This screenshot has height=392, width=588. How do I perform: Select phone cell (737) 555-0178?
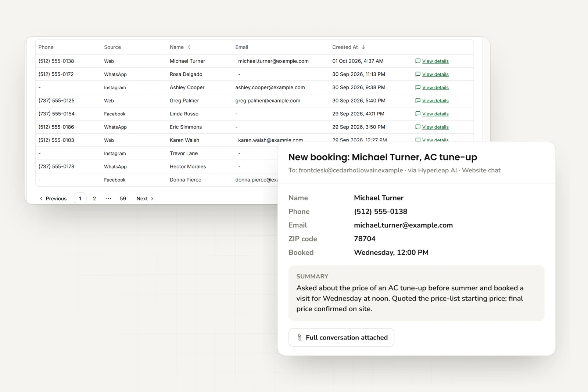tap(56, 167)
